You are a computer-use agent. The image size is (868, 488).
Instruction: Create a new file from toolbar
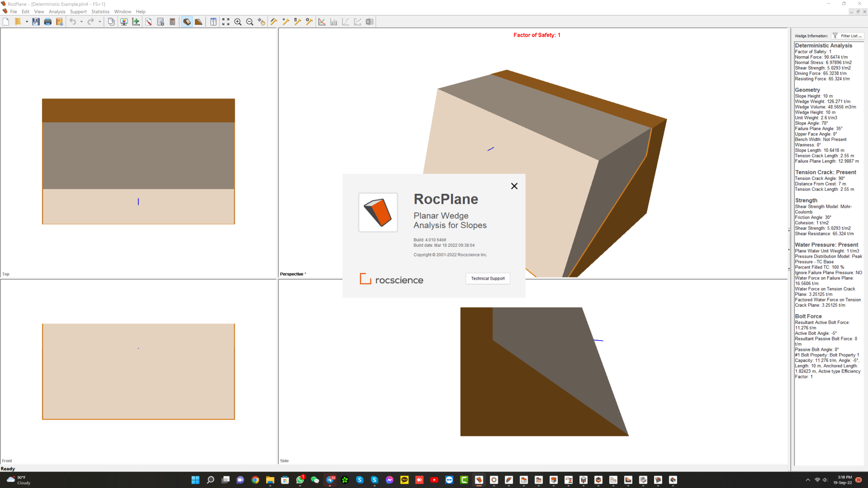pyautogui.click(x=6, y=22)
